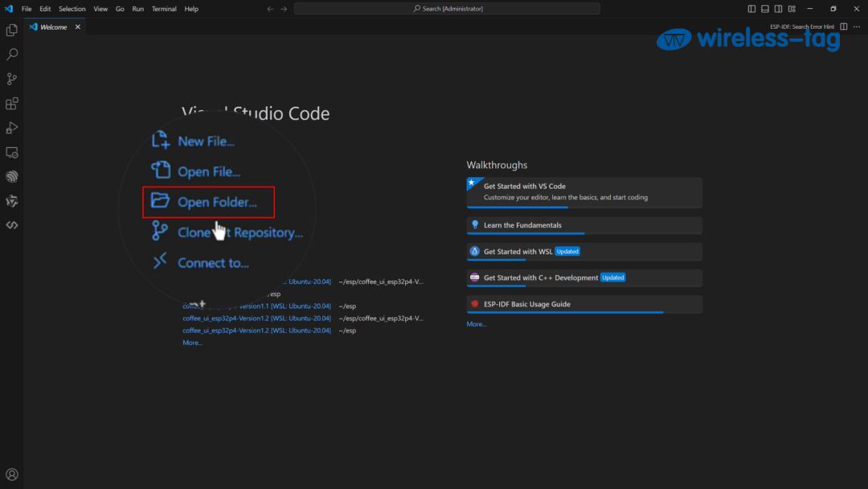The image size is (868, 489).
Task: Open the Accounts icon at bottom left
Action: (12, 475)
